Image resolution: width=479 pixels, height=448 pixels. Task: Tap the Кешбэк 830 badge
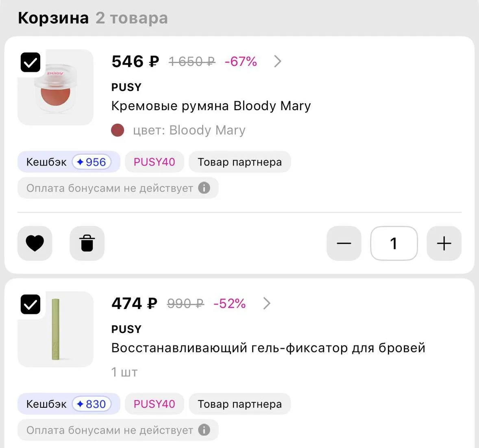[69, 404]
